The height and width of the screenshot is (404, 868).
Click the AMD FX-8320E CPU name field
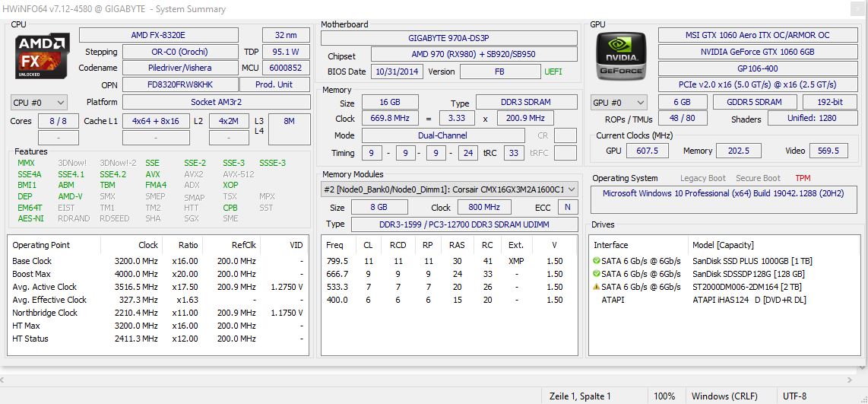[158, 35]
